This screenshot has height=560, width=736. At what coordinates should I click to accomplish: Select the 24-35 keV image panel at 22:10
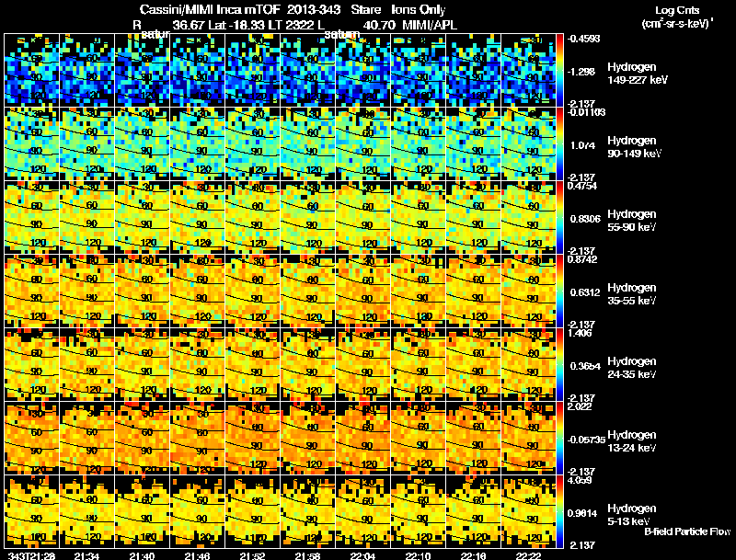(x=419, y=365)
